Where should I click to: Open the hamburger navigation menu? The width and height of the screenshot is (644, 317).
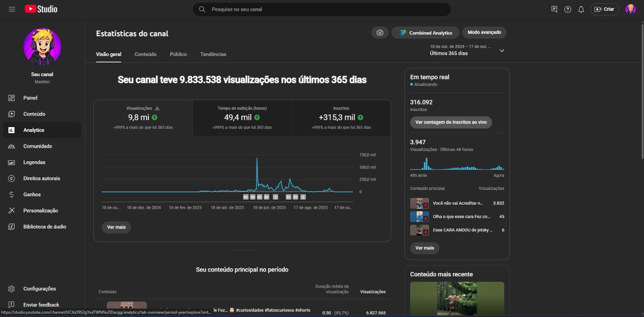(12, 9)
